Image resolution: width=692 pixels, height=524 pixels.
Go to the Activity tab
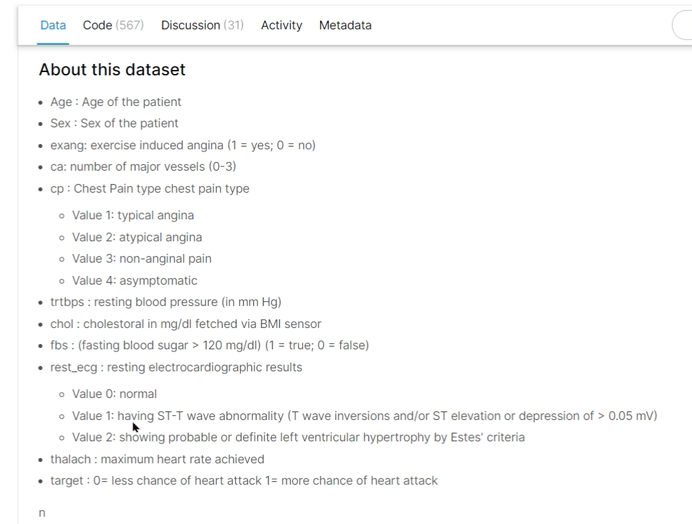281,25
